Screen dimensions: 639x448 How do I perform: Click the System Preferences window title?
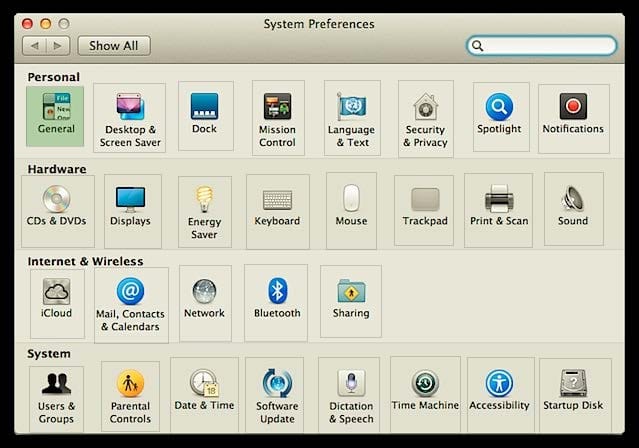[x=319, y=24]
